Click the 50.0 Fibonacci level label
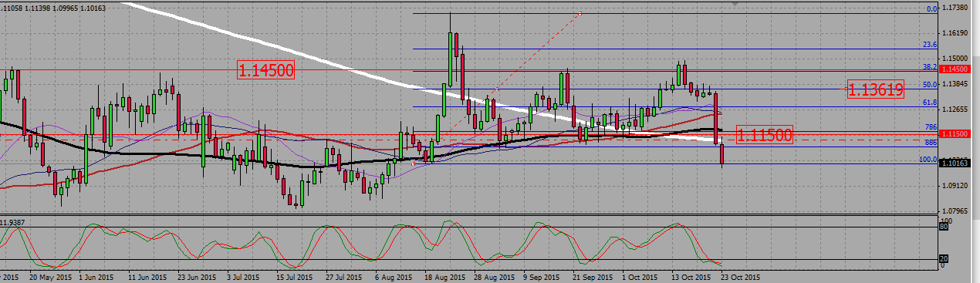The width and height of the screenshot is (980, 283). (930, 84)
